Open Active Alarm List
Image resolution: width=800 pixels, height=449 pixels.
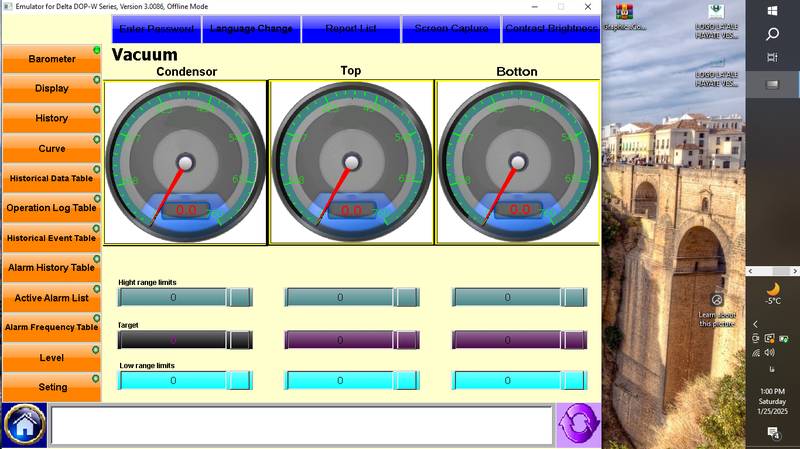pyautogui.click(x=51, y=298)
